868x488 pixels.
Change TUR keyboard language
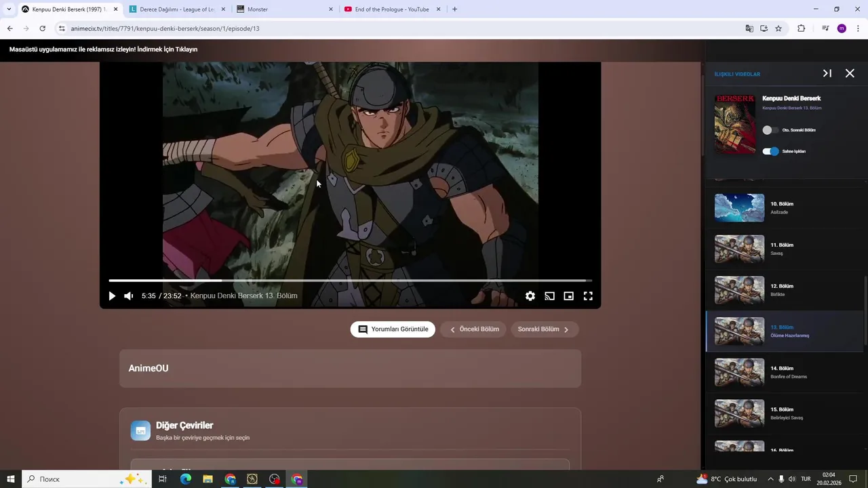(x=806, y=479)
